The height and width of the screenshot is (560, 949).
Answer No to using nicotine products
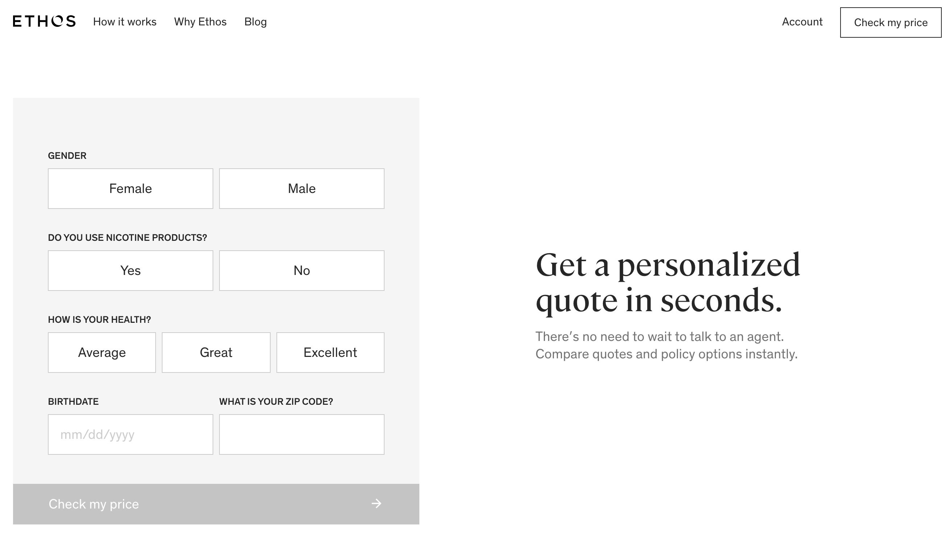(x=301, y=270)
